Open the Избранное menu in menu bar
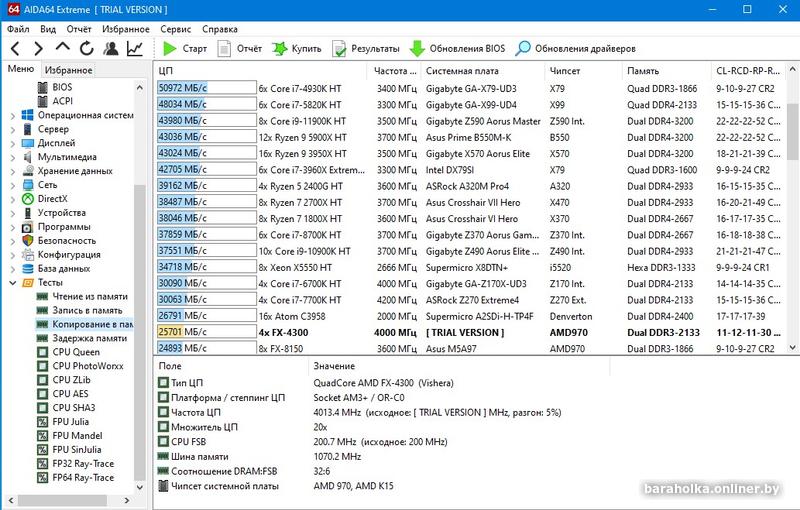The image size is (800, 510). (126, 29)
